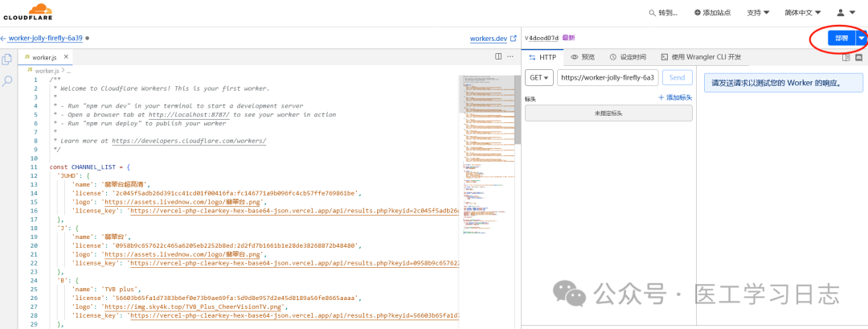This screenshot has width=868, height=329.
Task: Click the Cloudflare logo
Action: pyautogui.click(x=27, y=11)
